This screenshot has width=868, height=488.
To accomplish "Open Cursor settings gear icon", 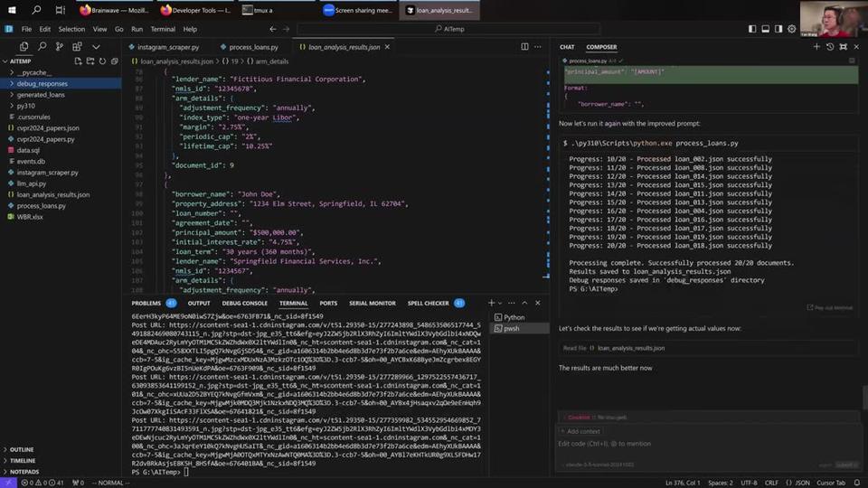I will tap(792, 29).
